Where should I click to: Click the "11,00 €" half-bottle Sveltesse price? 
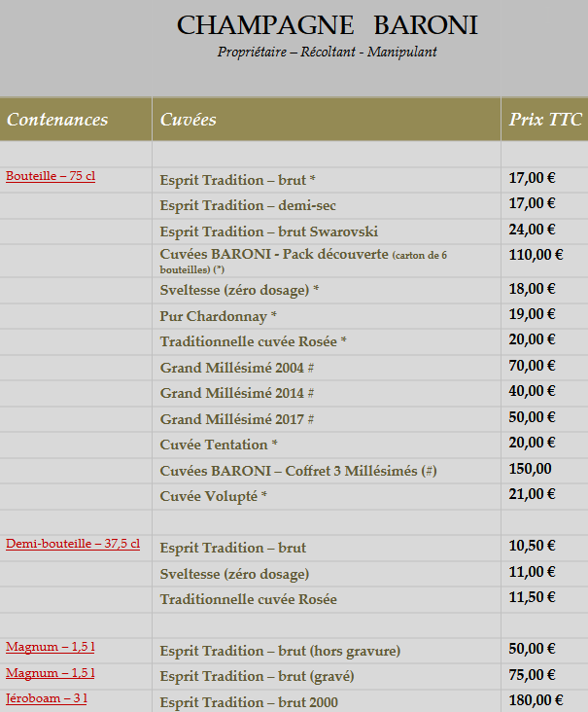(x=532, y=572)
